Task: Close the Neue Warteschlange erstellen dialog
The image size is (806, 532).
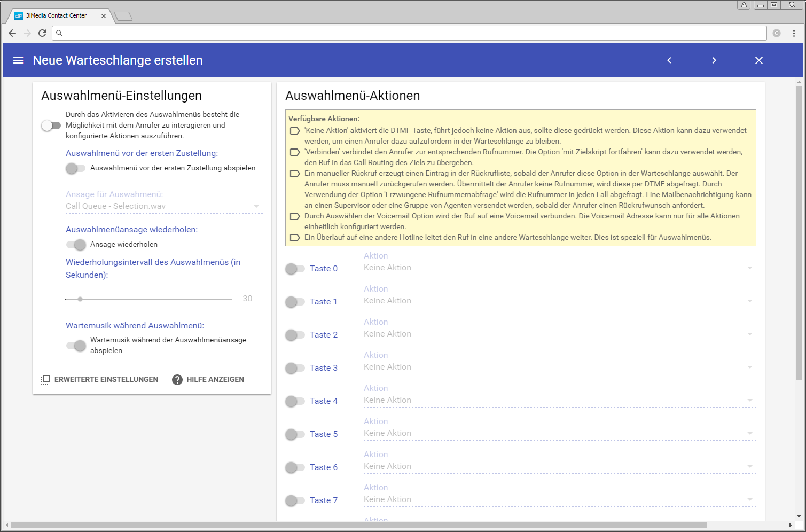Action: coord(759,60)
